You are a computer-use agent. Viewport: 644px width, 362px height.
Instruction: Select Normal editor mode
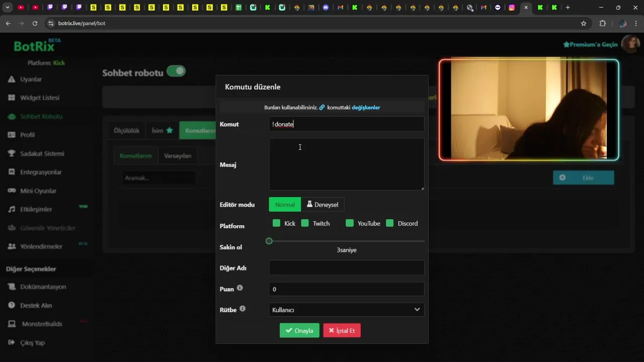(285, 205)
